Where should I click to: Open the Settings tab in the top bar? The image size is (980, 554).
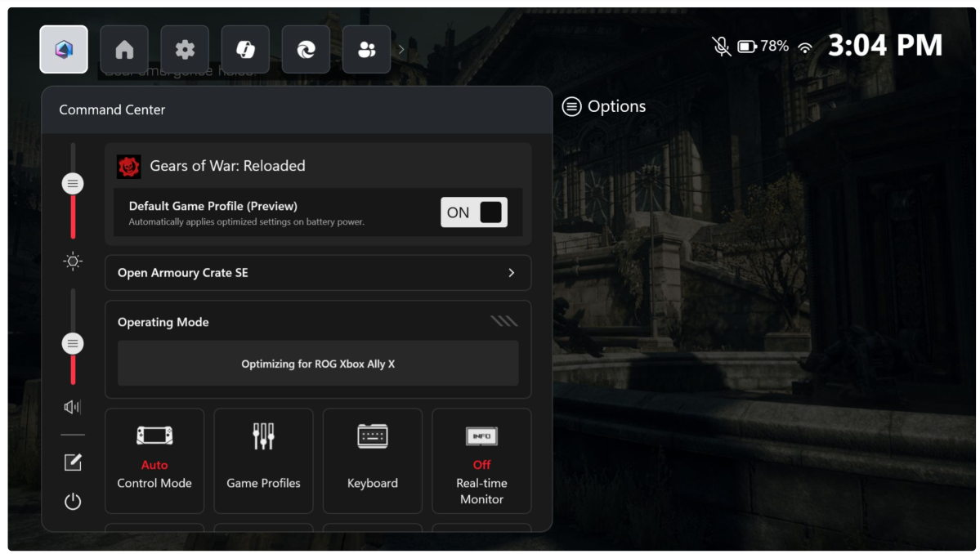185,49
